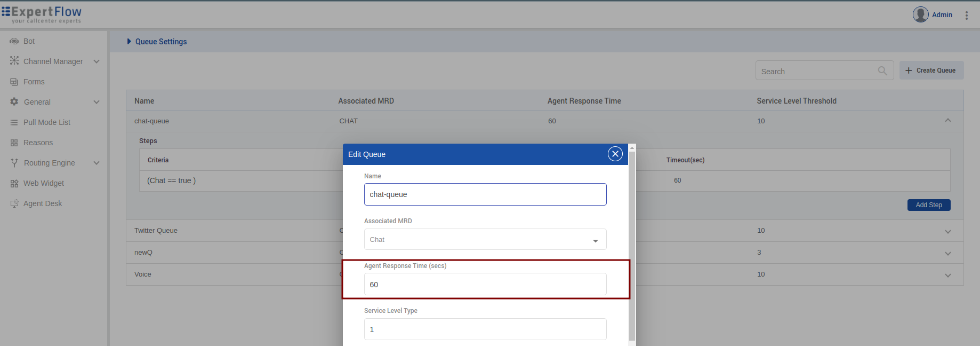Click the Forms icon in sidebar
Image resolution: width=980 pixels, height=346 pixels.
(x=14, y=82)
